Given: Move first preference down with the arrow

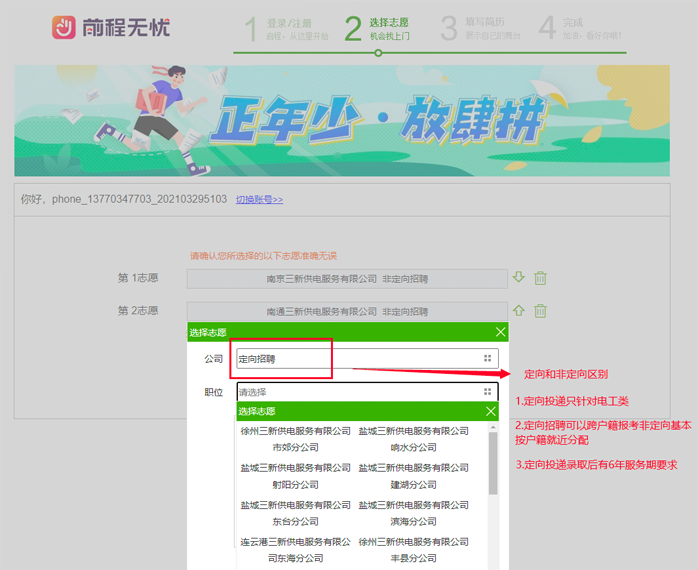Looking at the screenshot, I should (x=518, y=278).
